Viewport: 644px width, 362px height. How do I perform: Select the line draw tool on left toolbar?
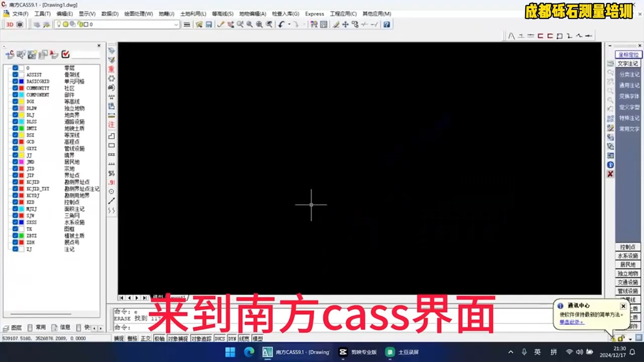tap(112, 202)
